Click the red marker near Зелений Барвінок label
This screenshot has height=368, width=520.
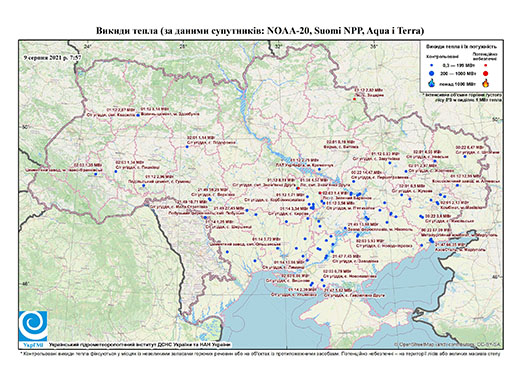click(320, 193)
